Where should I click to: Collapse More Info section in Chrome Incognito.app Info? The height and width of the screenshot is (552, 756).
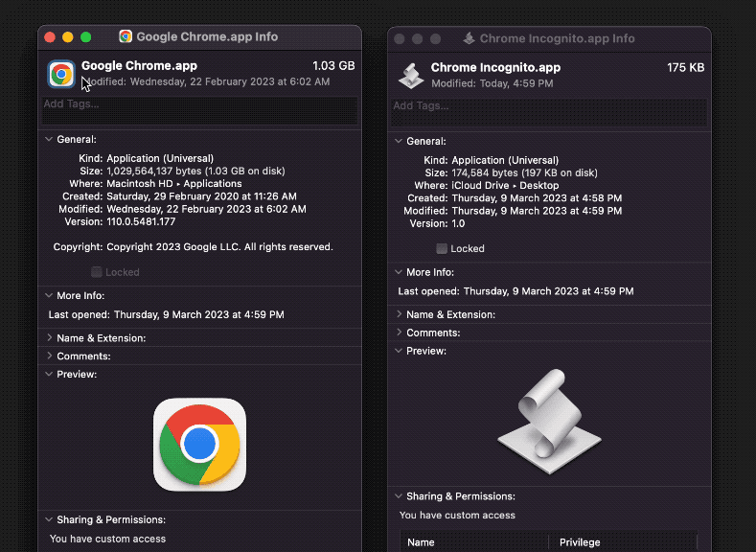[399, 272]
